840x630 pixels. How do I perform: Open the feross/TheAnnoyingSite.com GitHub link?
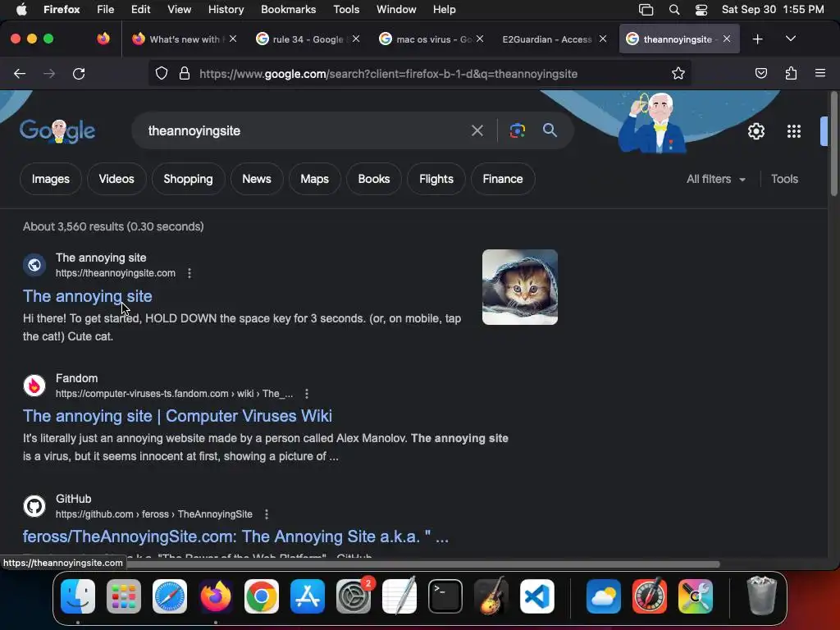pos(235,536)
